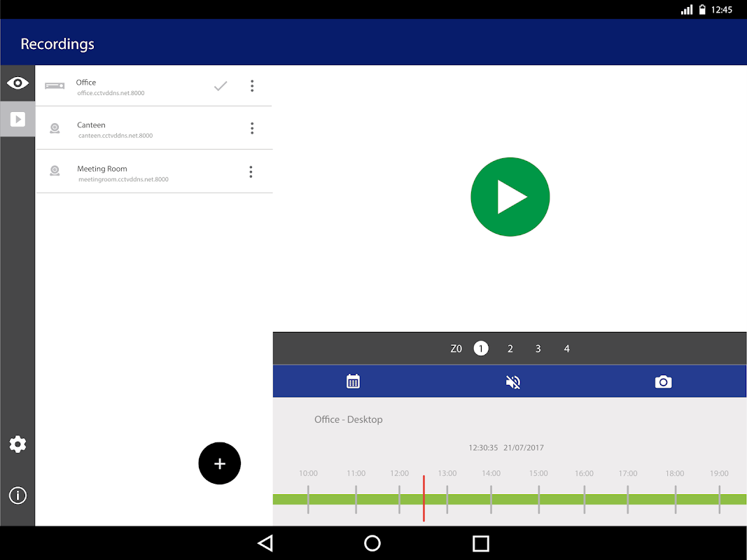Click the signal strength icon

coord(687,10)
